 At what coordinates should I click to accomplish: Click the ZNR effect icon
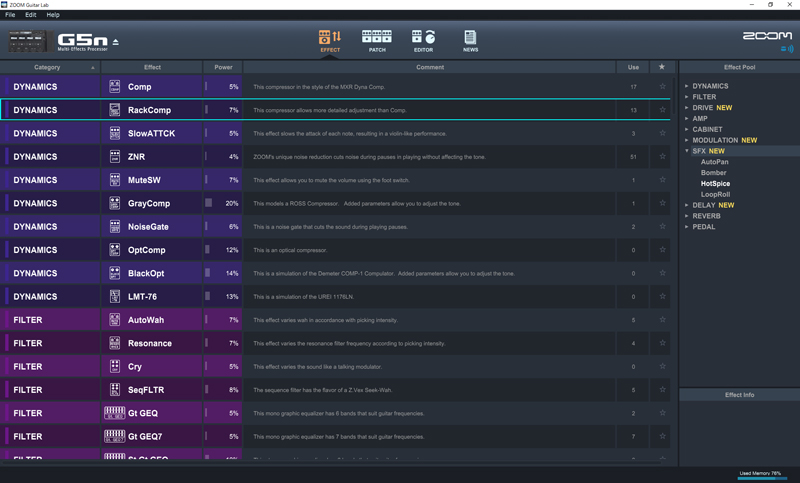[x=115, y=157]
